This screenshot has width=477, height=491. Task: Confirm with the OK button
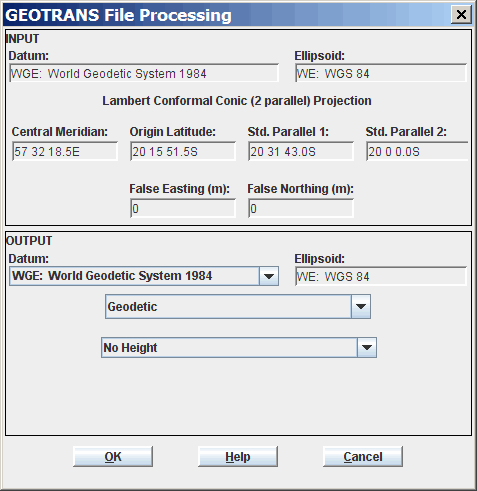(x=113, y=457)
